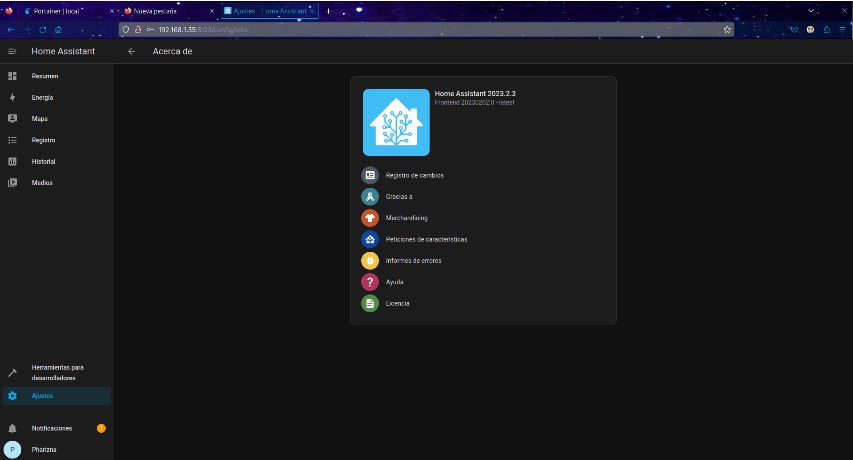The image size is (853, 460).
Task: Click the Notificaciones label
Action: click(x=52, y=428)
